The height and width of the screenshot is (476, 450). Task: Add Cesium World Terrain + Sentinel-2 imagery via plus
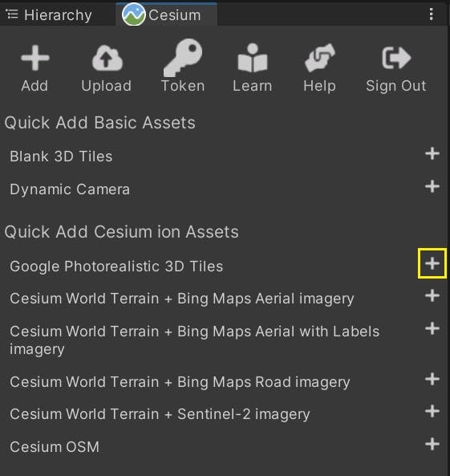(432, 411)
